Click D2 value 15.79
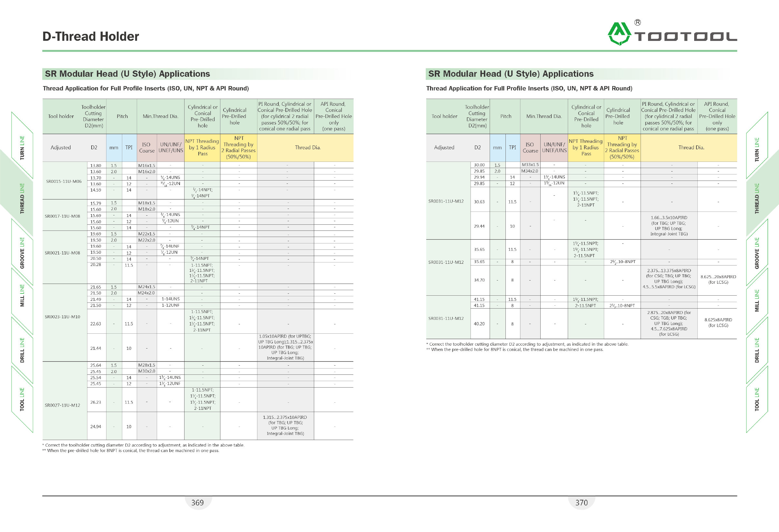Viewport: 779px width, 532px height. pyautogui.click(x=95, y=203)
